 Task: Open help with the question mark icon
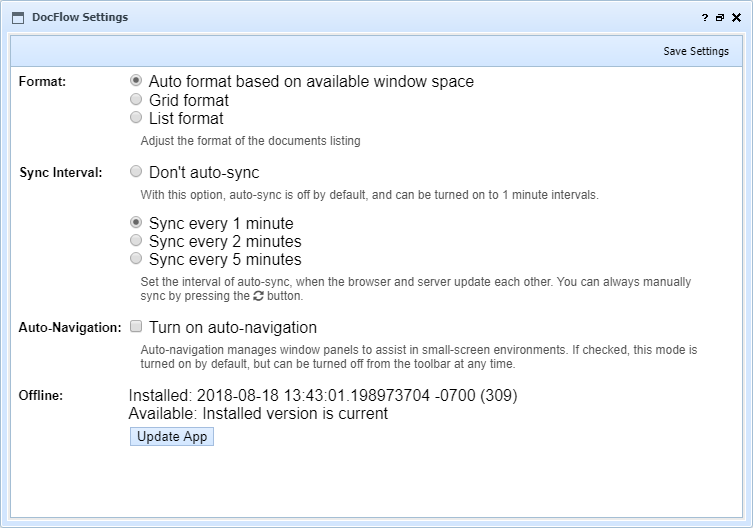(x=705, y=18)
